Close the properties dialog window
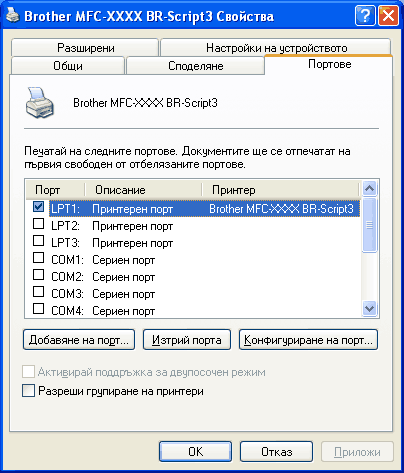The height and width of the screenshot is (473, 404). (x=388, y=15)
